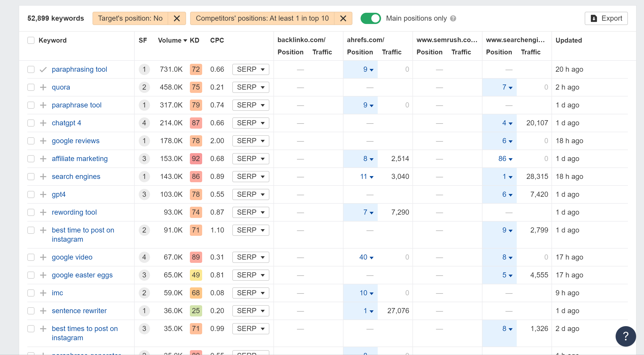The width and height of the screenshot is (644, 355).
Task: Add chatgpt 4 keyword with plus icon
Action: click(x=43, y=123)
